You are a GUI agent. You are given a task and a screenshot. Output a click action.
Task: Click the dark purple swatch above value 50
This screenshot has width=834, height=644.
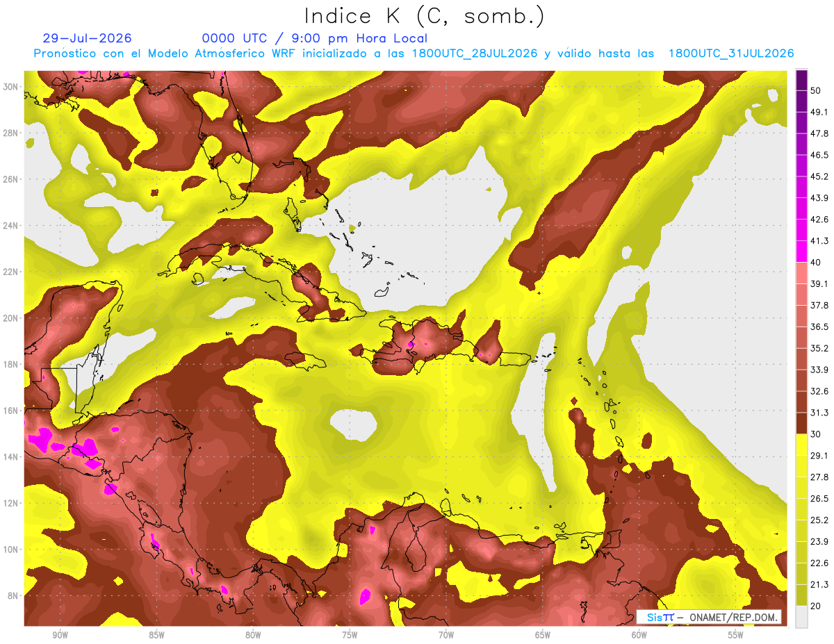801,80
